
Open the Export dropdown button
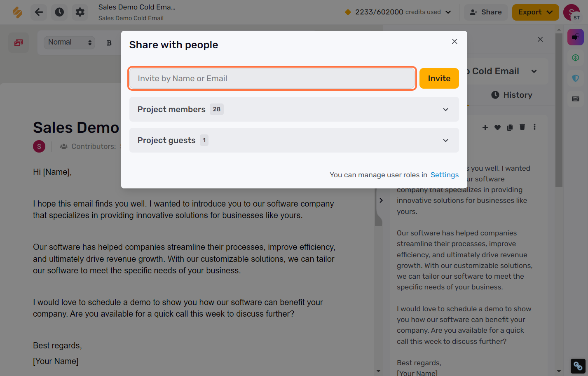tap(535, 12)
